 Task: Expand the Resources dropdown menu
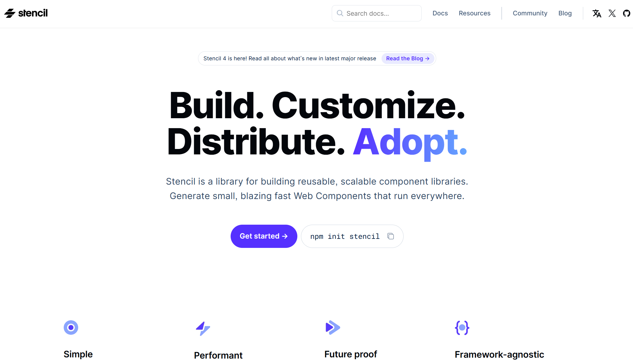475,13
